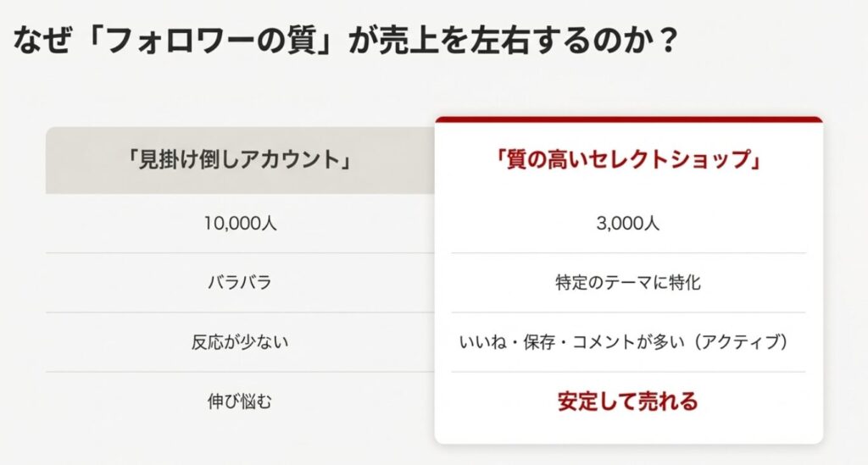Click the red top border of the highlighted card

(628, 119)
